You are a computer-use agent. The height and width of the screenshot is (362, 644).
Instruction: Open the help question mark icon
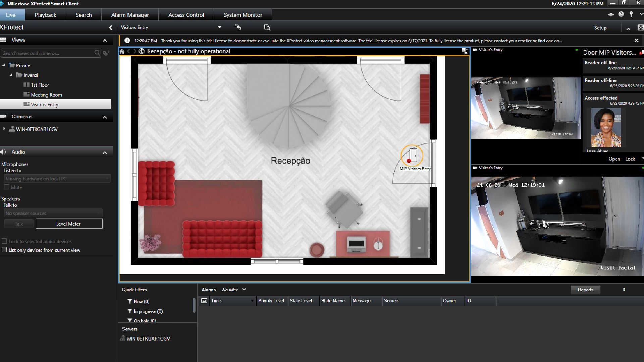621,14
